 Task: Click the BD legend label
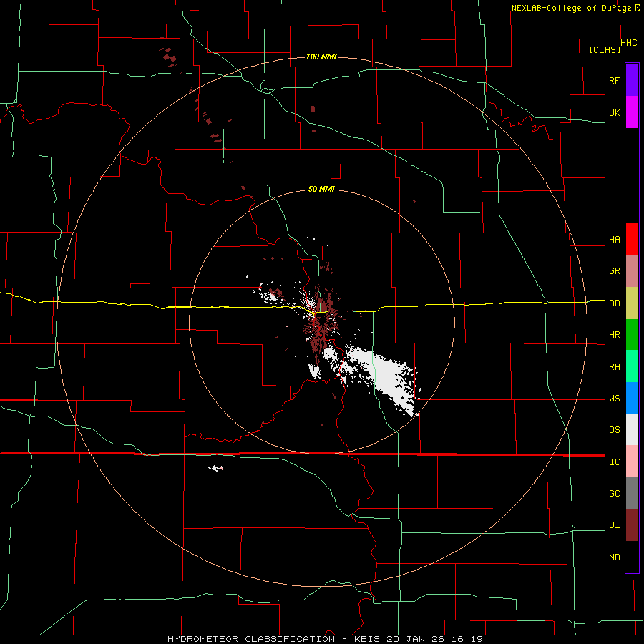pyautogui.click(x=614, y=303)
